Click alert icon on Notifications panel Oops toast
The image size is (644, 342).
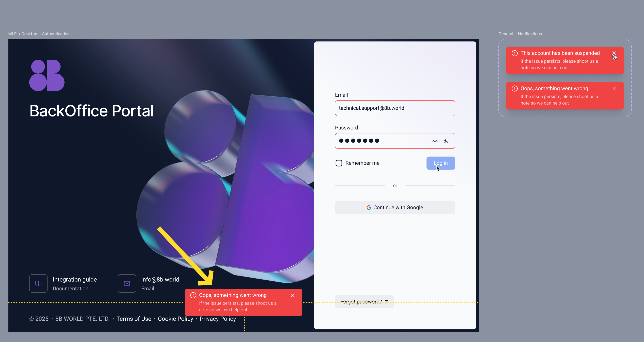pos(514,89)
